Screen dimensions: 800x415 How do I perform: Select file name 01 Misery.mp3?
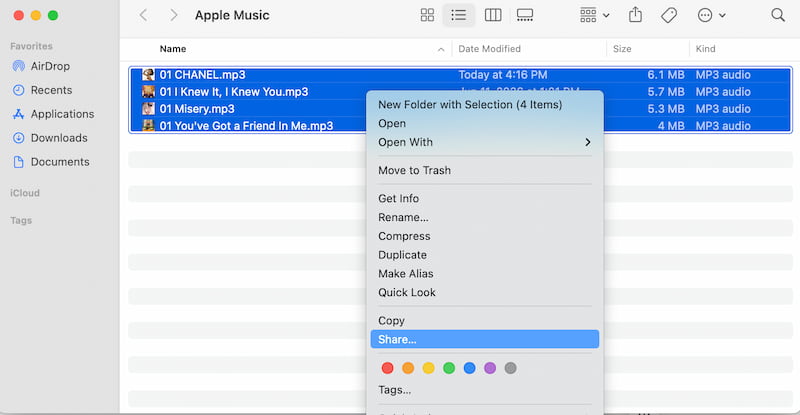pyautogui.click(x=197, y=109)
